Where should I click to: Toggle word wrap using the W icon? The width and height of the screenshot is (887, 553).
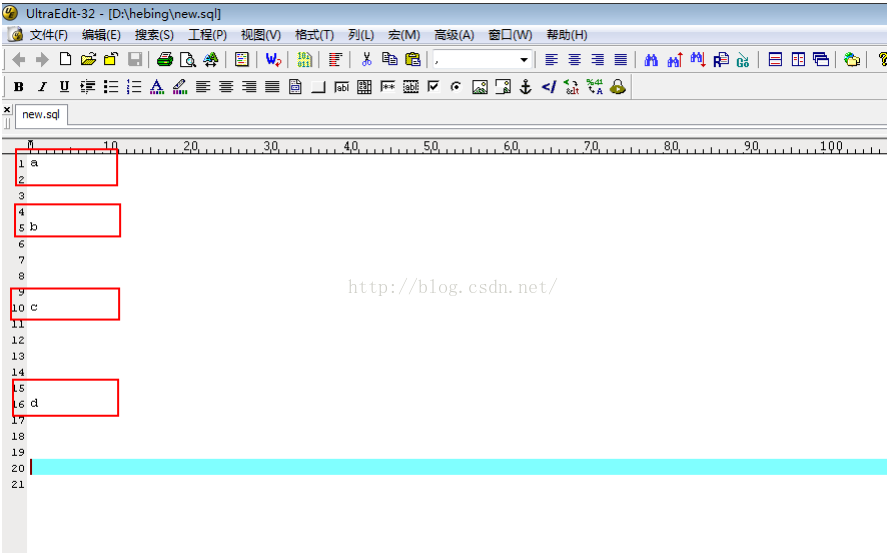pyautogui.click(x=273, y=59)
